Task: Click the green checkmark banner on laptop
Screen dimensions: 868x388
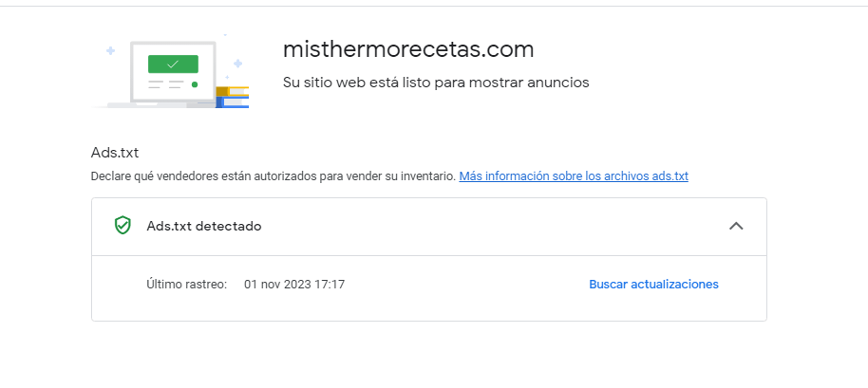Action: pos(173,65)
